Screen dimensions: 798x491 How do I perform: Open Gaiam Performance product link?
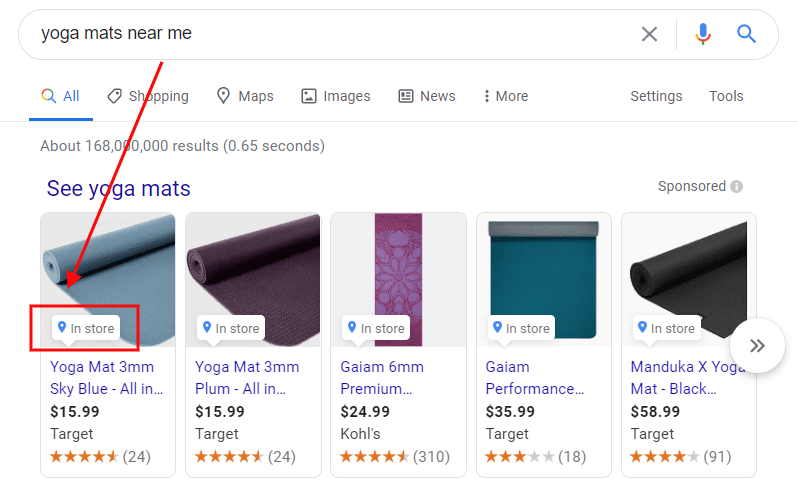[535, 378]
